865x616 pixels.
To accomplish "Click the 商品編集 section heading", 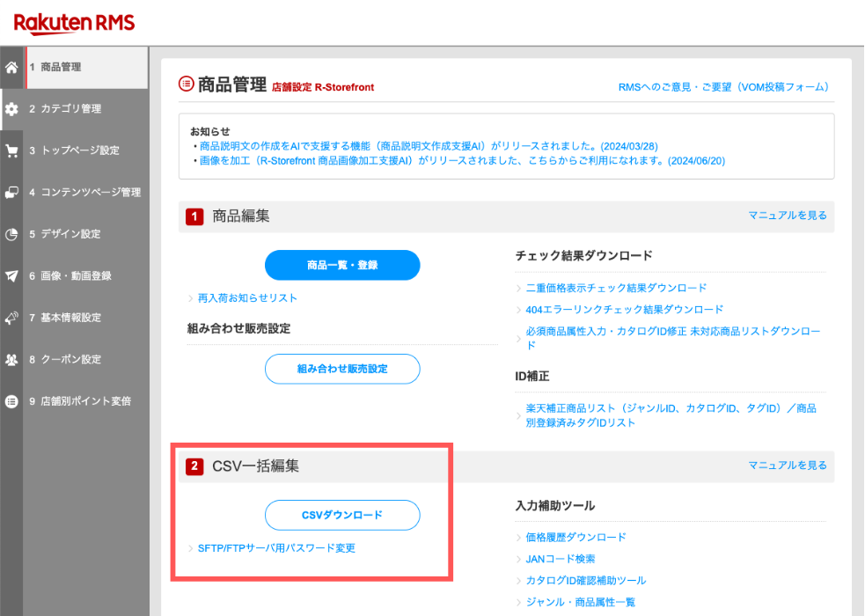I will 241,216.
